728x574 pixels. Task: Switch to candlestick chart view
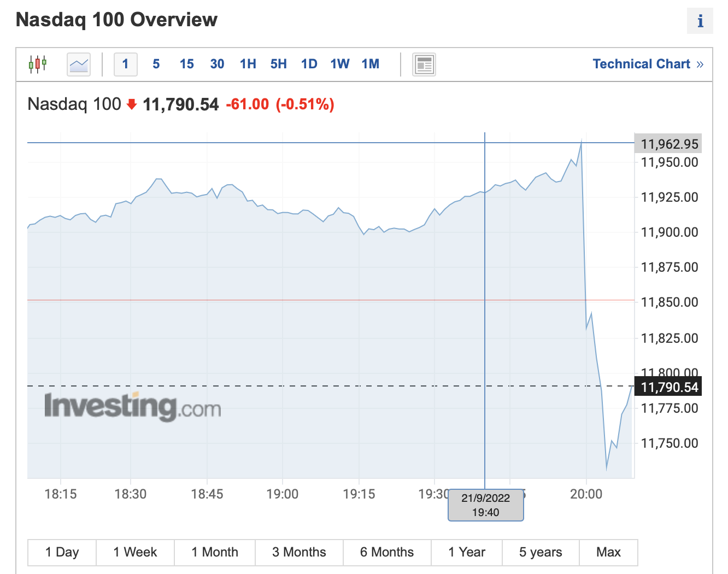38,64
